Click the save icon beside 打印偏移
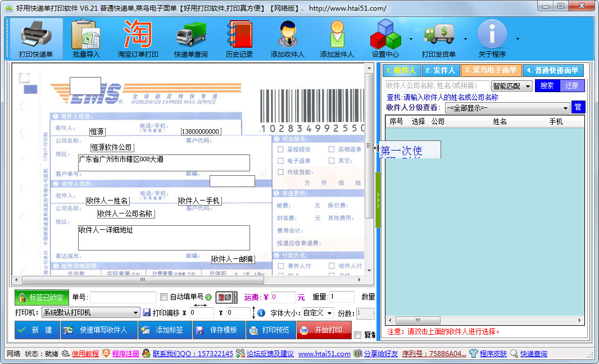This screenshot has height=364, width=599. coord(146,312)
